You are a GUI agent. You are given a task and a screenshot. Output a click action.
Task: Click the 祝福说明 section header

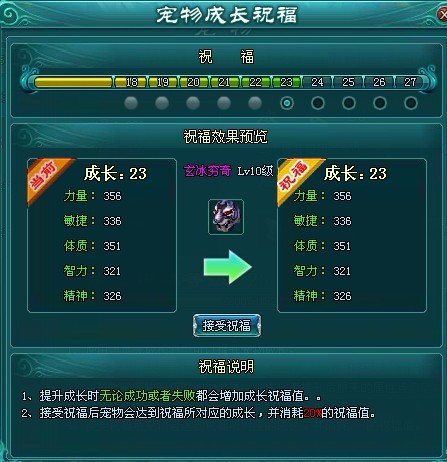point(226,366)
